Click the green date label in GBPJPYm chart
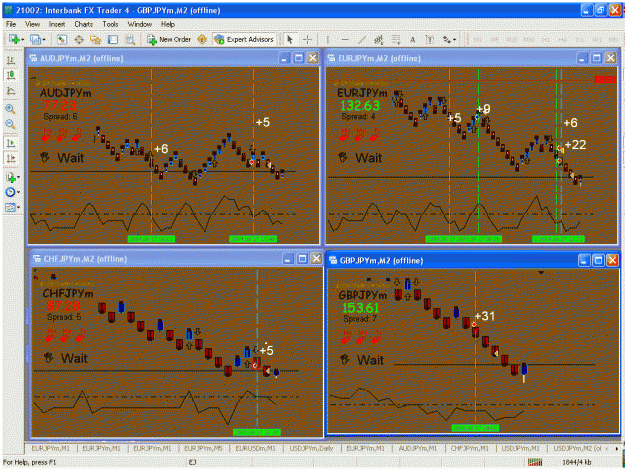Screen dimensions: 625x470 (475, 428)
